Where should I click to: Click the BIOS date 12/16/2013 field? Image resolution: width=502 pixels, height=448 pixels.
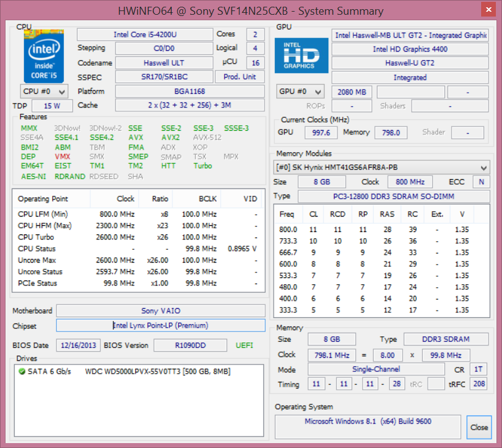79,346
